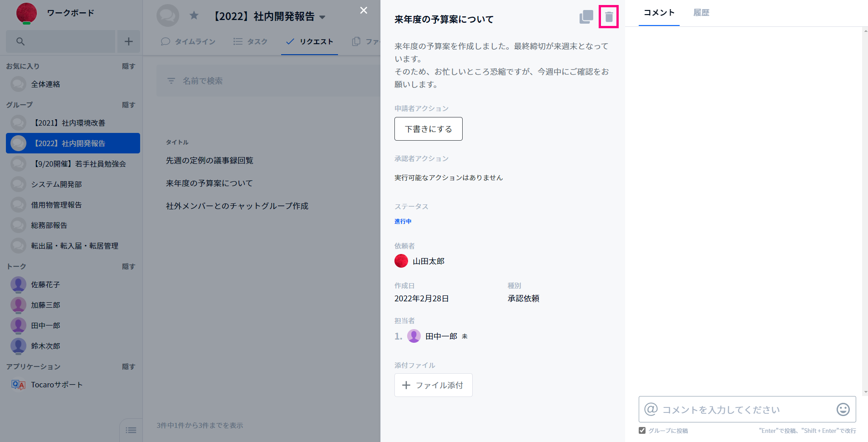Click the コメントを入力してください field

pyautogui.click(x=747, y=409)
